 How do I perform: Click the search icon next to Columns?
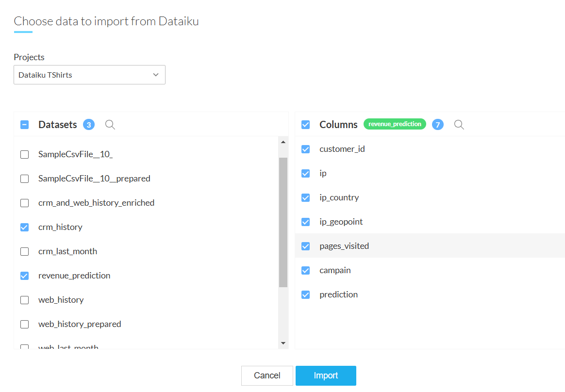459,125
